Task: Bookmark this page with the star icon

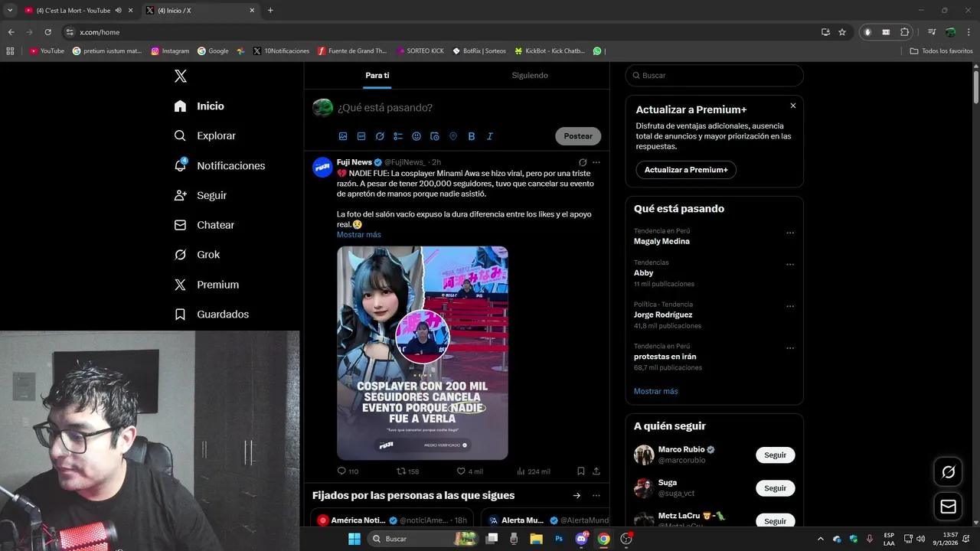Action: click(x=842, y=32)
